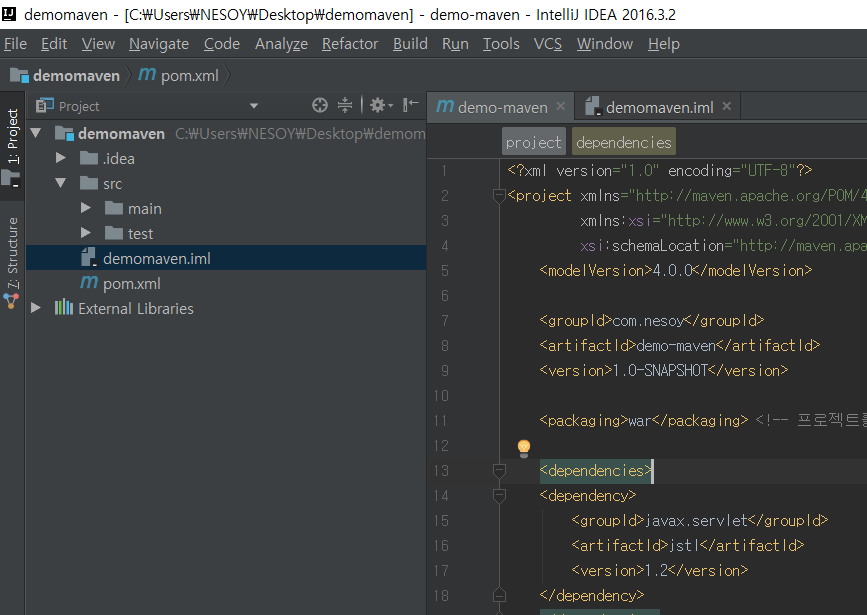Open the Edit menu
The height and width of the screenshot is (615, 867).
pyautogui.click(x=54, y=44)
